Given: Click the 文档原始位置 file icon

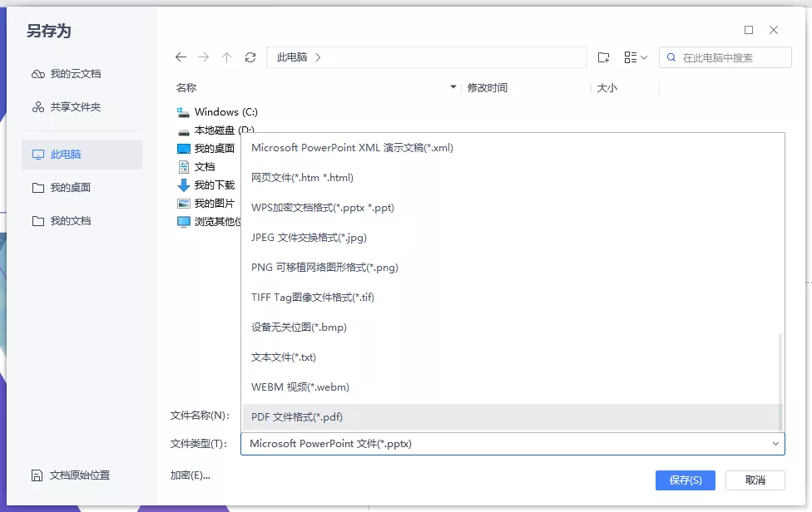Looking at the screenshot, I should click(37, 475).
